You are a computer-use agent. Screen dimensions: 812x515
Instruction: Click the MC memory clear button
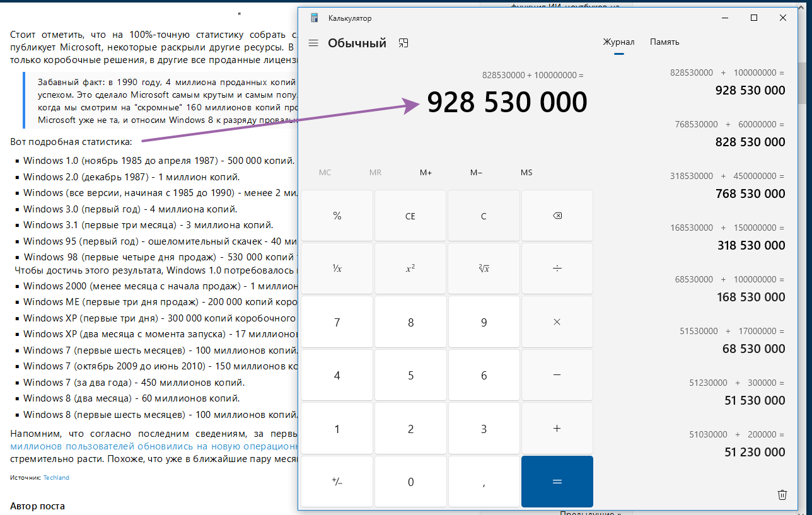pos(325,173)
